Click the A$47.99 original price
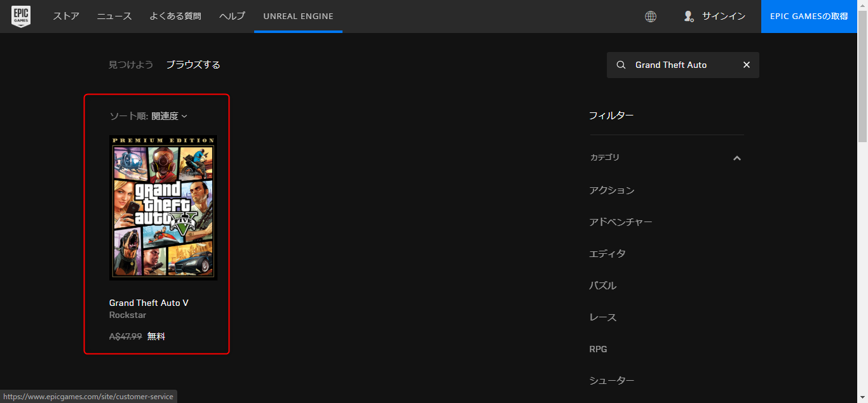868x403 pixels. pyautogui.click(x=126, y=336)
